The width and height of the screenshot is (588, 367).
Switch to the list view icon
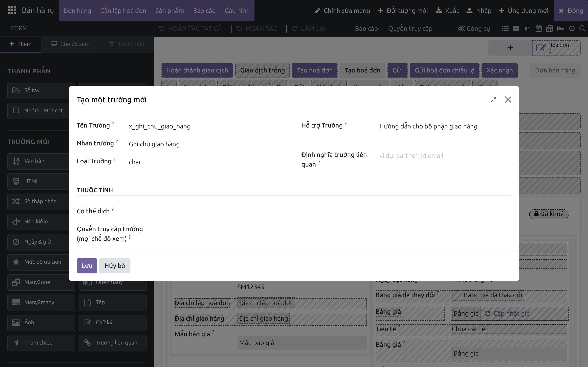pos(505,28)
